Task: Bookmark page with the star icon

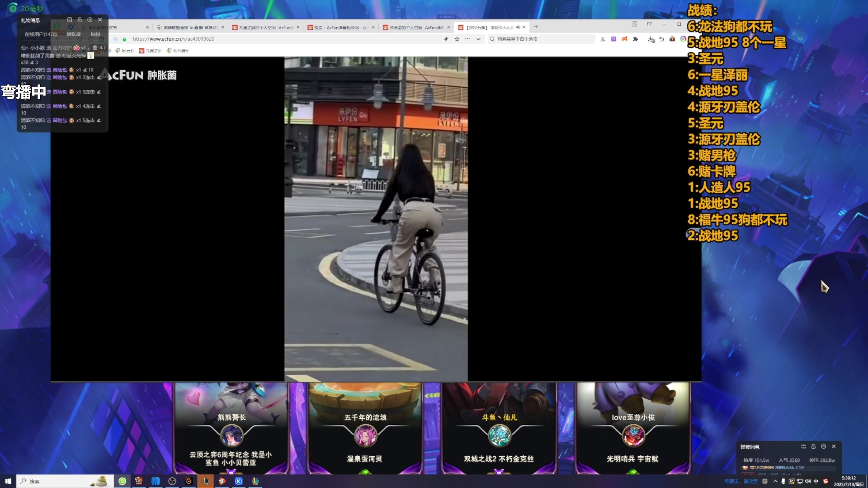Action: pyautogui.click(x=457, y=39)
